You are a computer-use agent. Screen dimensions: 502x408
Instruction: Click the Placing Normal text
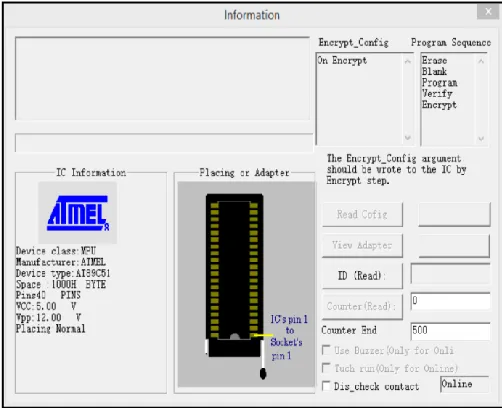point(50,329)
